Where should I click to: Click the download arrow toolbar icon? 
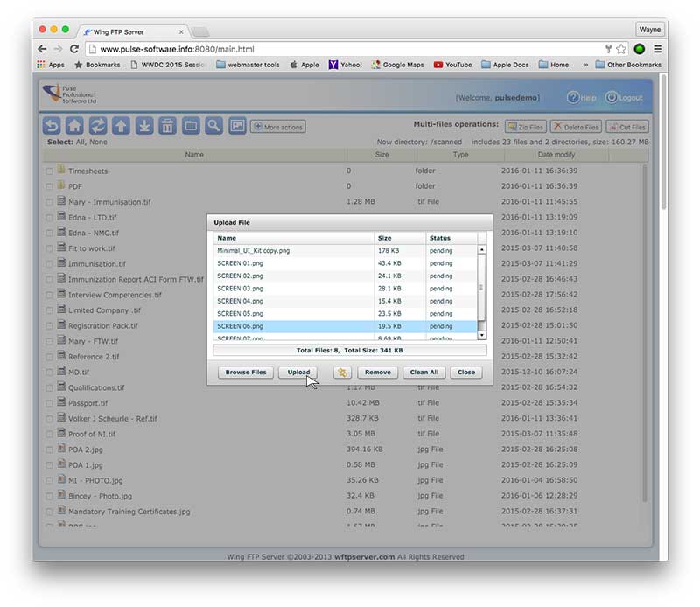(x=144, y=126)
